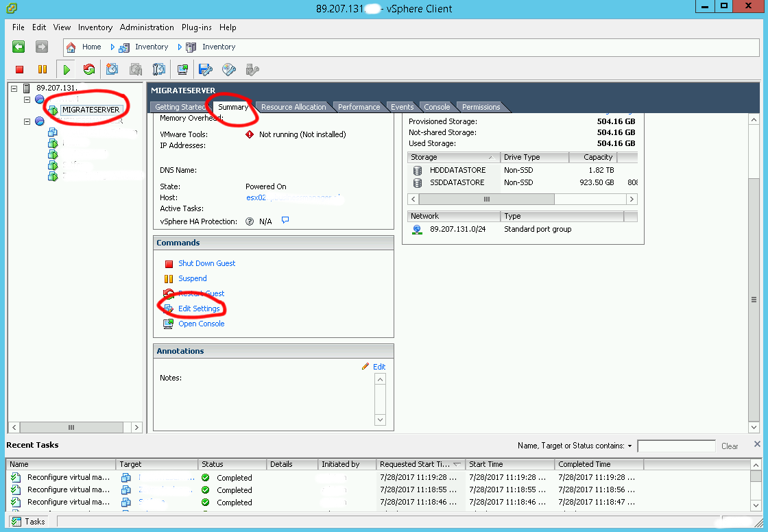This screenshot has height=532, width=768.
Task: Click the Recent Tasks filter text field
Action: (675, 446)
